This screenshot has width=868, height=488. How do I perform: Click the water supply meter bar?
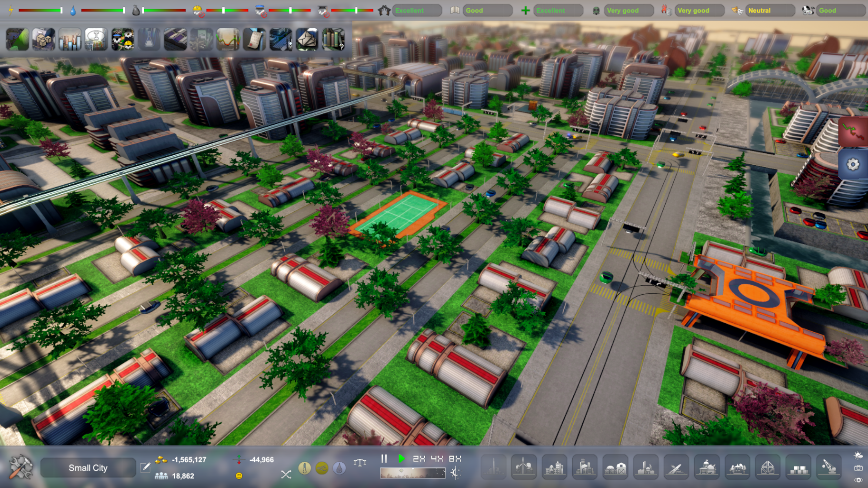(103, 10)
